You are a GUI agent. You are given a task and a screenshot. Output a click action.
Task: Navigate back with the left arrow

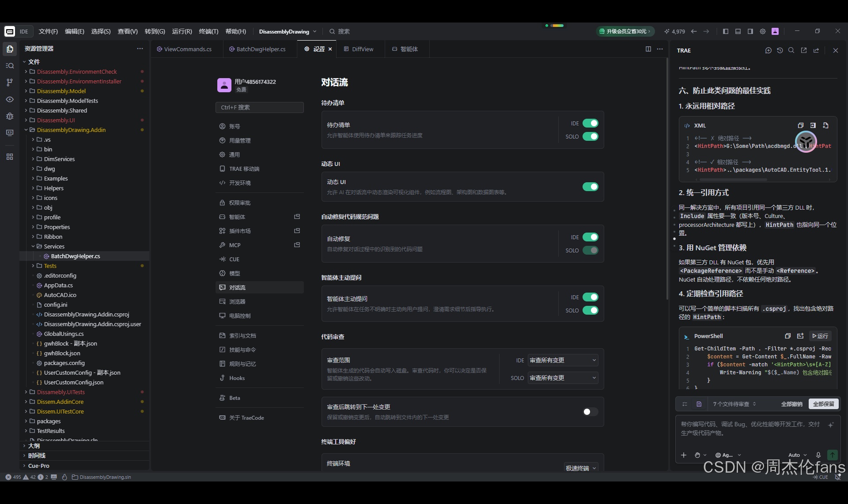point(694,31)
